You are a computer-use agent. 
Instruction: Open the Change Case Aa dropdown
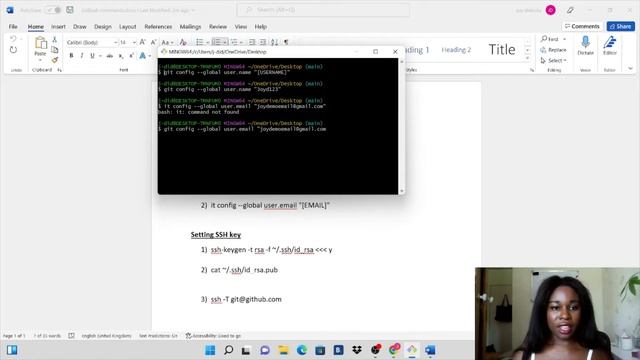click(x=167, y=42)
